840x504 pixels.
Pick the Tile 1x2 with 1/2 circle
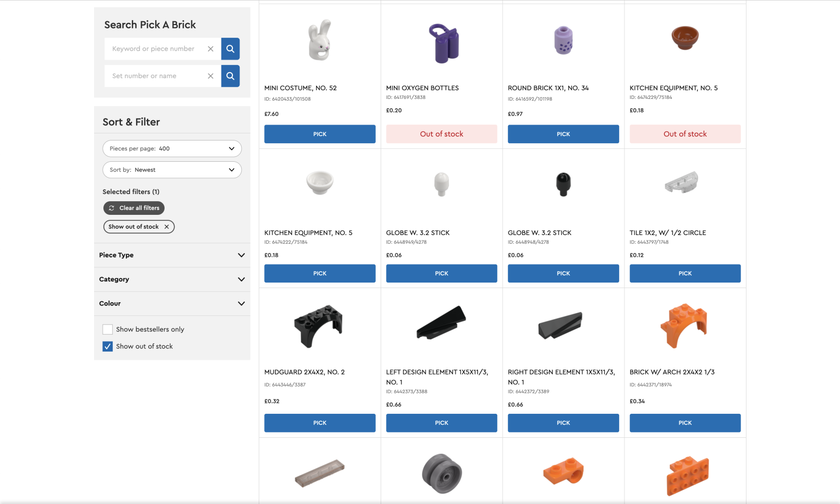[685, 273]
